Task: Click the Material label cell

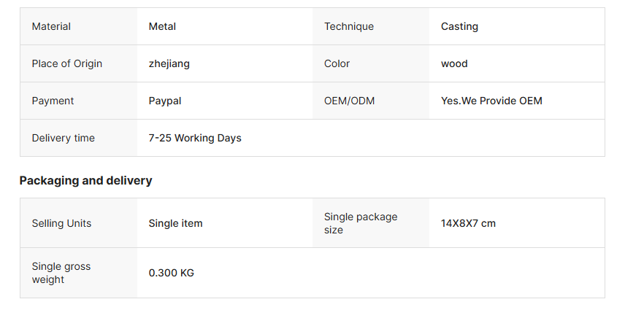Action: pyautogui.click(x=78, y=26)
